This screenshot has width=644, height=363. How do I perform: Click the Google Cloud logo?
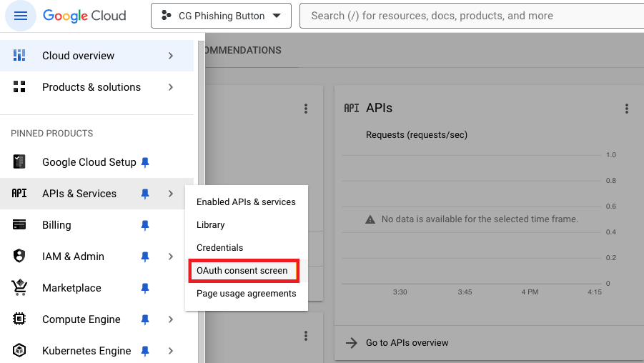click(x=84, y=16)
